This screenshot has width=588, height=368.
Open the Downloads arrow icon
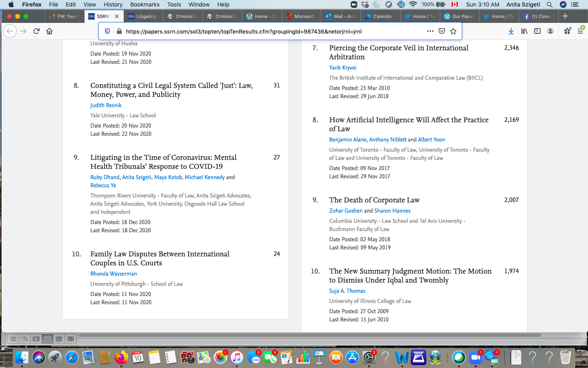511,31
